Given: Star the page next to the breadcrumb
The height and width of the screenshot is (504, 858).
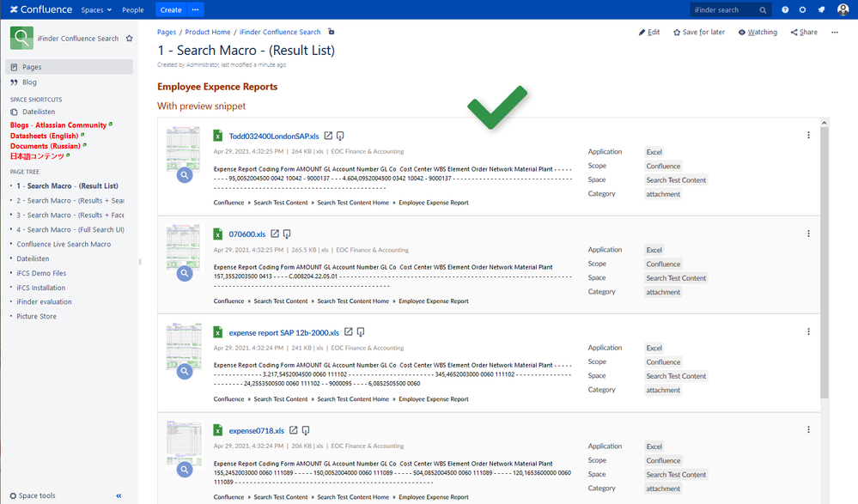Looking at the screenshot, I should [330, 32].
